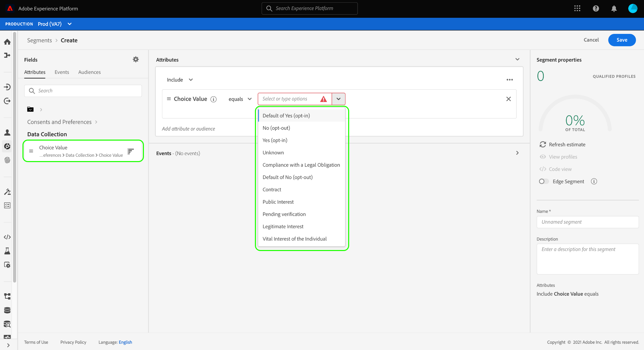Switch to the Audiences tab
Screen dimensions: 644x350
tap(90, 72)
